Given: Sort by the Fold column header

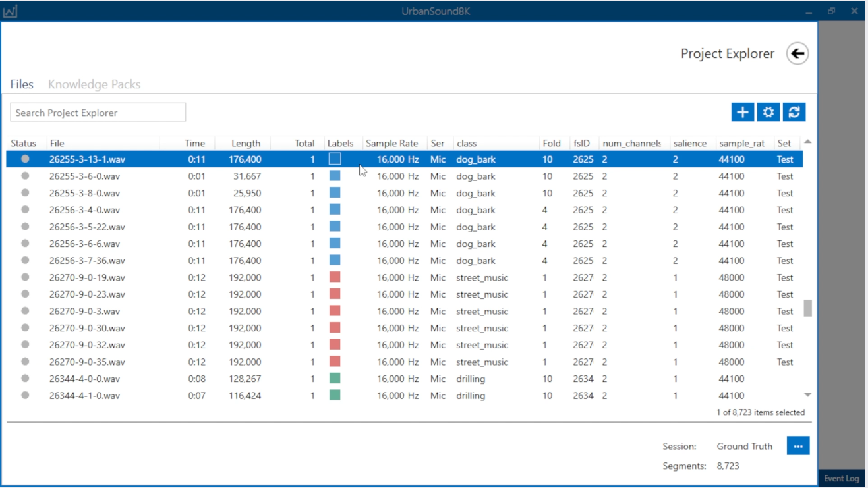Looking at the screenshot, I should point(552,143).
